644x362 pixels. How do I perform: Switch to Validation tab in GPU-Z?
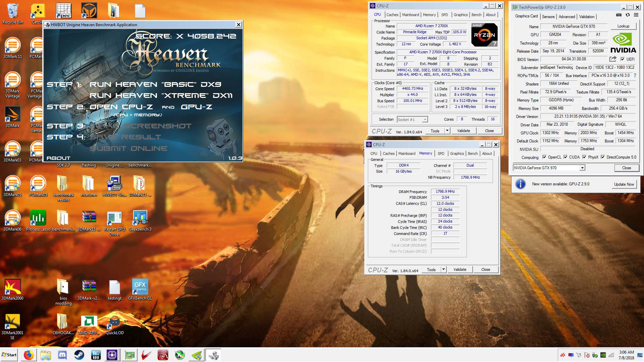pos(587,16)
